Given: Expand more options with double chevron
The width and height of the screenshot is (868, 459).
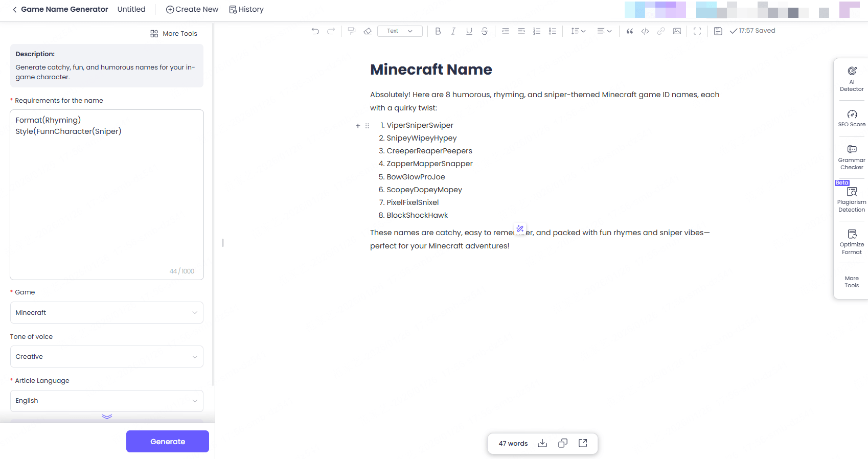Looking at the screenshot, I should [x=107, y=417].
